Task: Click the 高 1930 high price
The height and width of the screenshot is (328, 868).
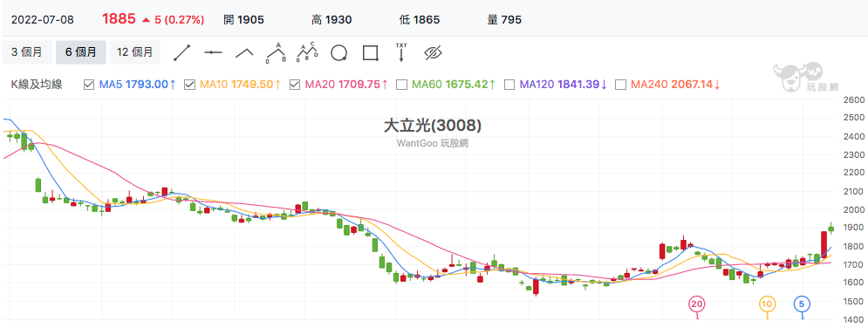Action: point(331,20)
